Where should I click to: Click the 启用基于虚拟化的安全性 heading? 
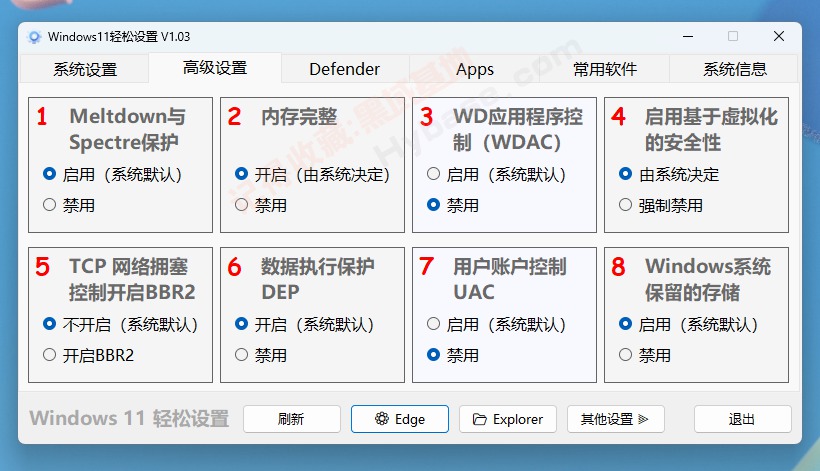(711, 129)
